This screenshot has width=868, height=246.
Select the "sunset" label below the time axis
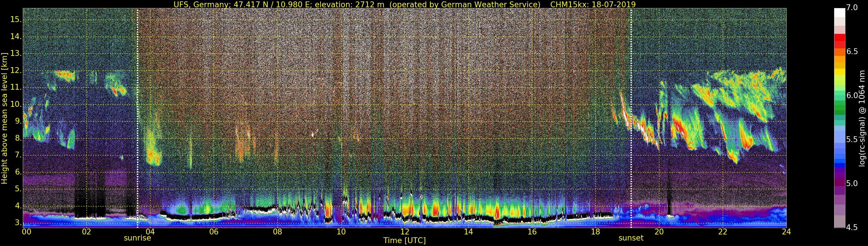point(631,238)
